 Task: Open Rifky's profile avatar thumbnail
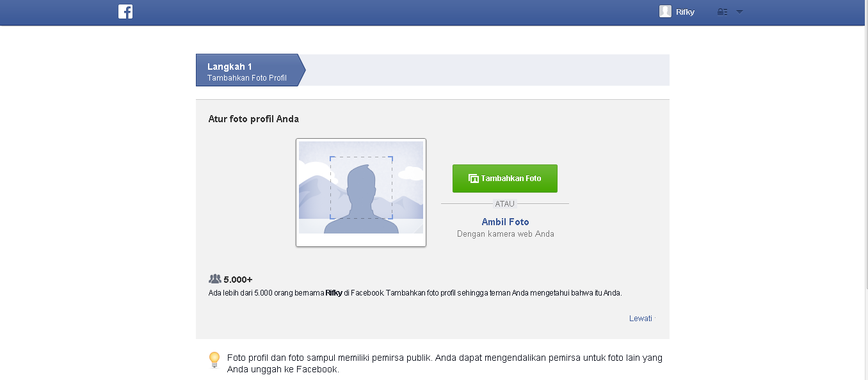tap(666, 12)
